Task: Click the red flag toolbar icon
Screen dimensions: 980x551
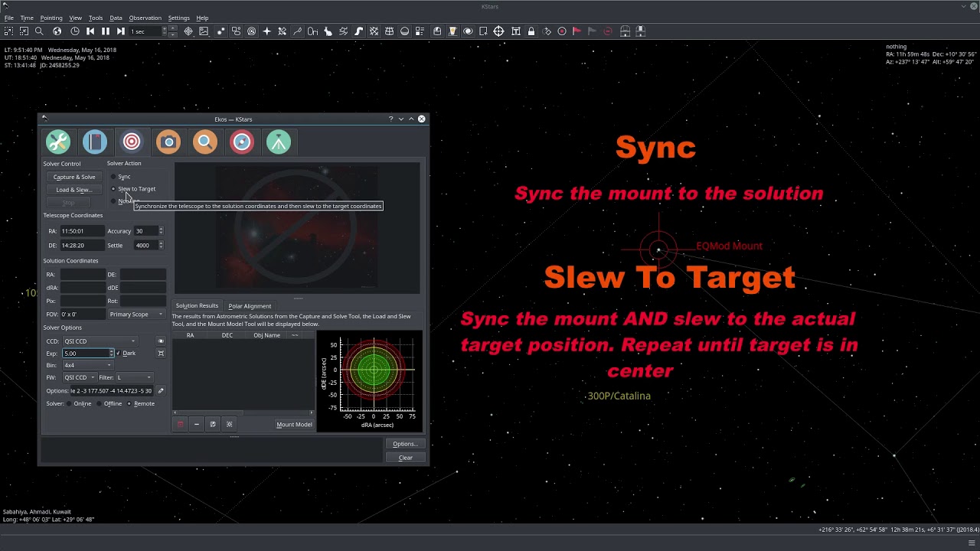Action: pyautogui.click(x=577, y=31)
